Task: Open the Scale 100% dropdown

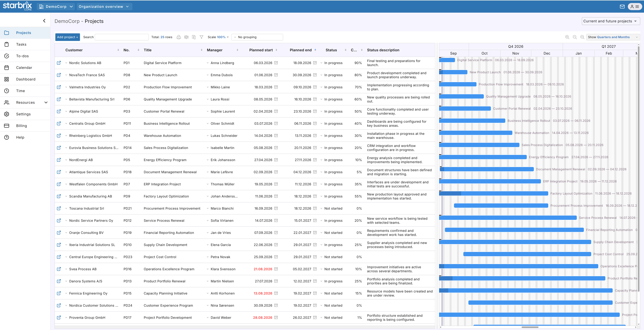Action: click(218, 37)
